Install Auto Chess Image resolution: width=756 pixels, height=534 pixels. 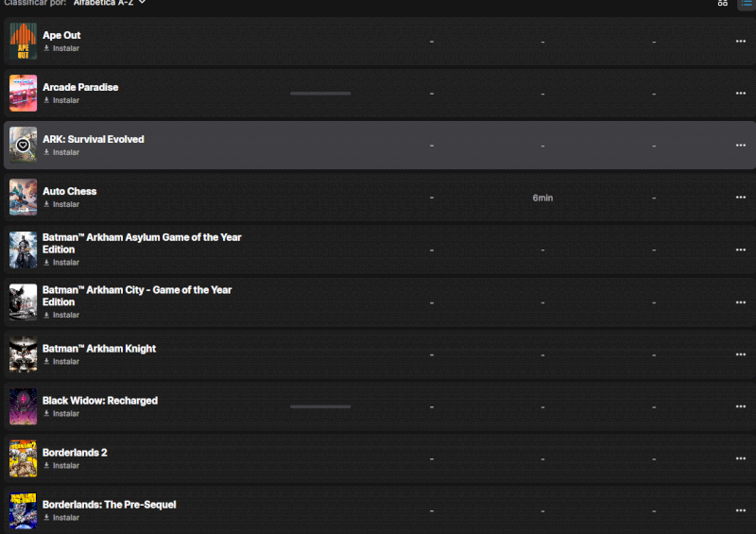(x=61, y=204)
